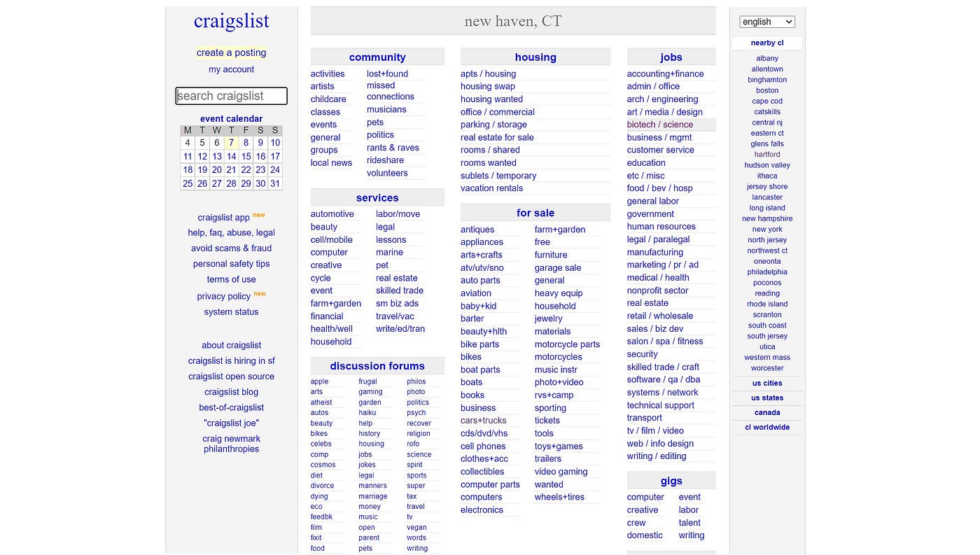This screenshot has height=555, width=980.
Task: Open the about craigslist link
Action: tap(231, 345)
